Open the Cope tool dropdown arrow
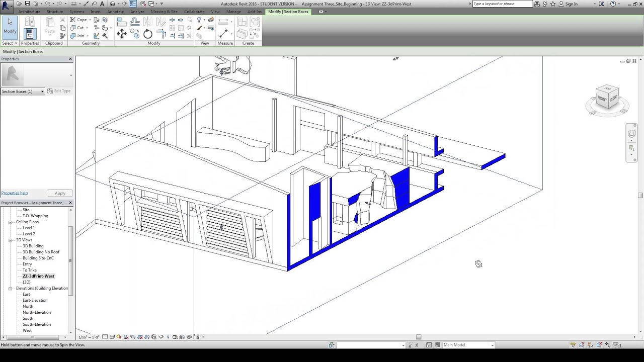The width and height of the screenshot is (644, 362). 90,20
